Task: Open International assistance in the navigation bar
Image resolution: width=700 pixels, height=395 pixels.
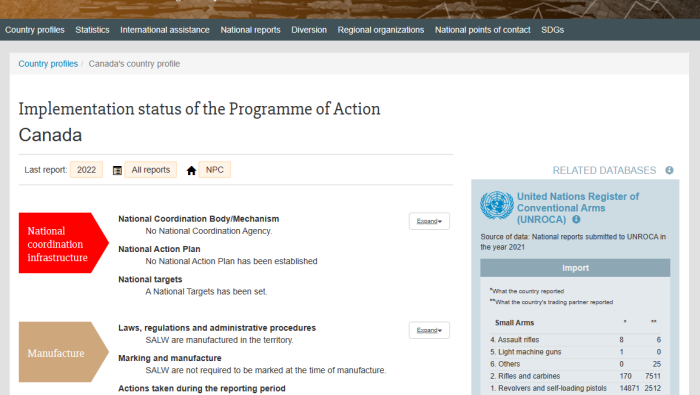Action: point(165,30)
